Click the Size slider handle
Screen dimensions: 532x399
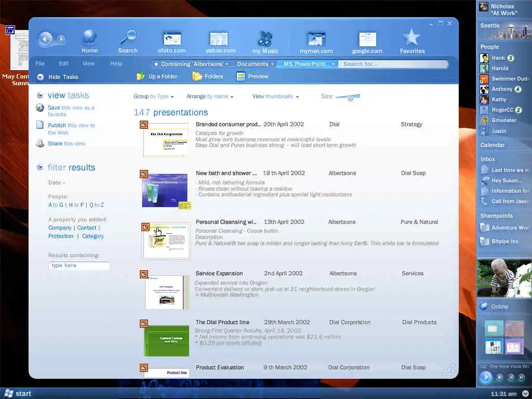[351, 98]
